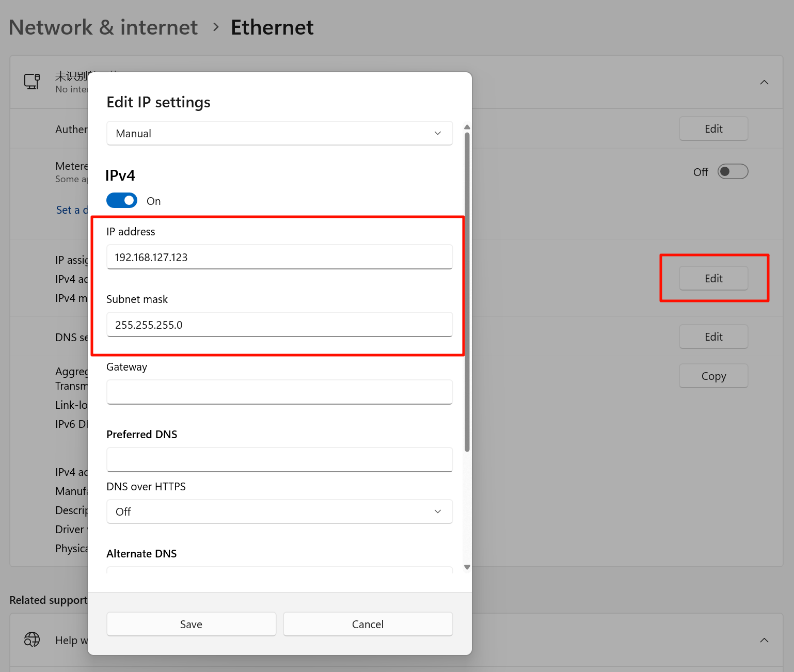This screenshot has height=672, width=794.
Task: Copy the network properties
Action: click(713, 376)
